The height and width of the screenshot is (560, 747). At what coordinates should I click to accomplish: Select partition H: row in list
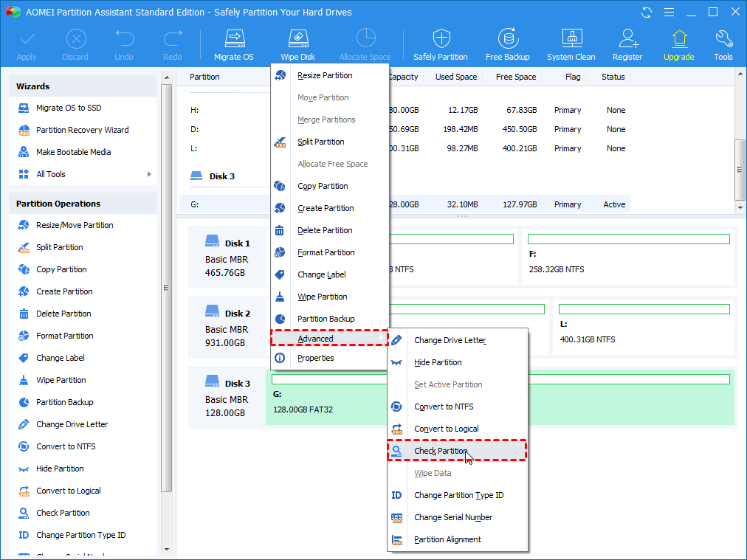(405, 110)
